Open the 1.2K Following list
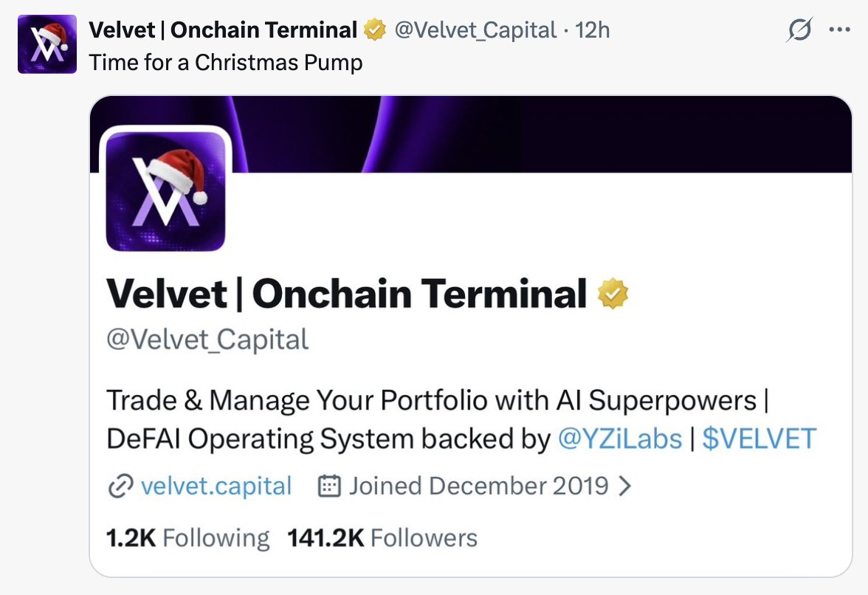Screen dimensions: 868x595 [188, 538]
